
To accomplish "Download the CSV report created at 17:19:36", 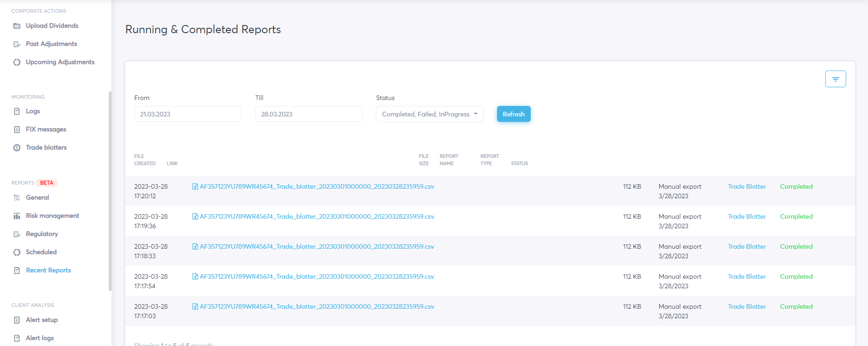I will 316,216.
